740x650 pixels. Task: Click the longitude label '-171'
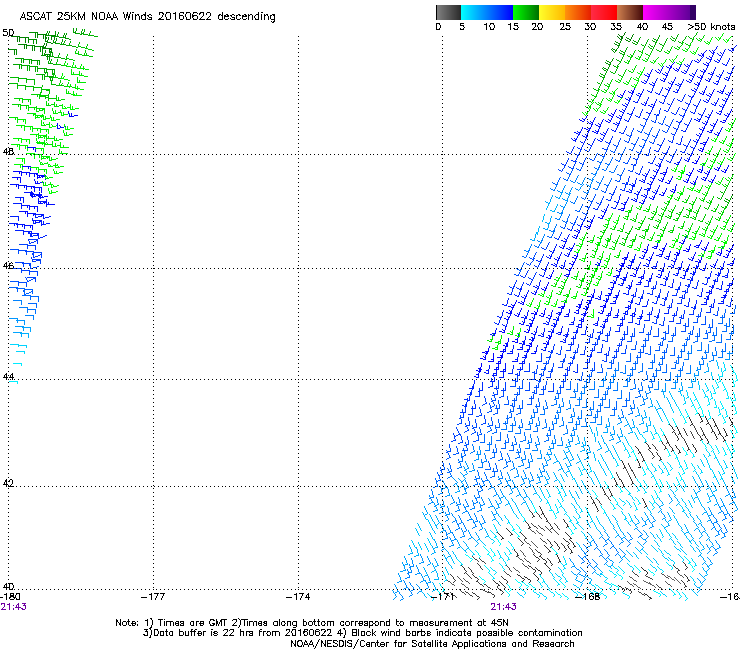(443, 597)
